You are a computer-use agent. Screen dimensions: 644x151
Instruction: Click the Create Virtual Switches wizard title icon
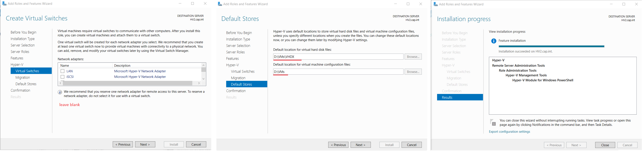coord(4,3)
